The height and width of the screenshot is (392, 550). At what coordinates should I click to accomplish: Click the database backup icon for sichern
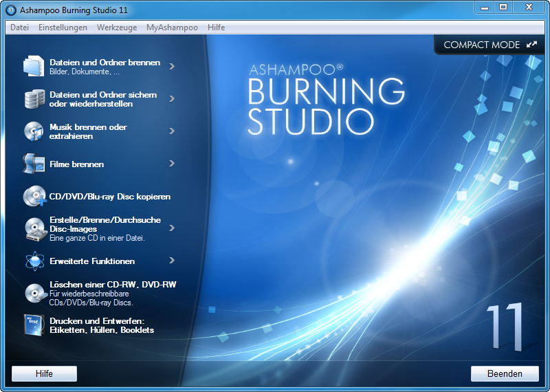[34, 99]
